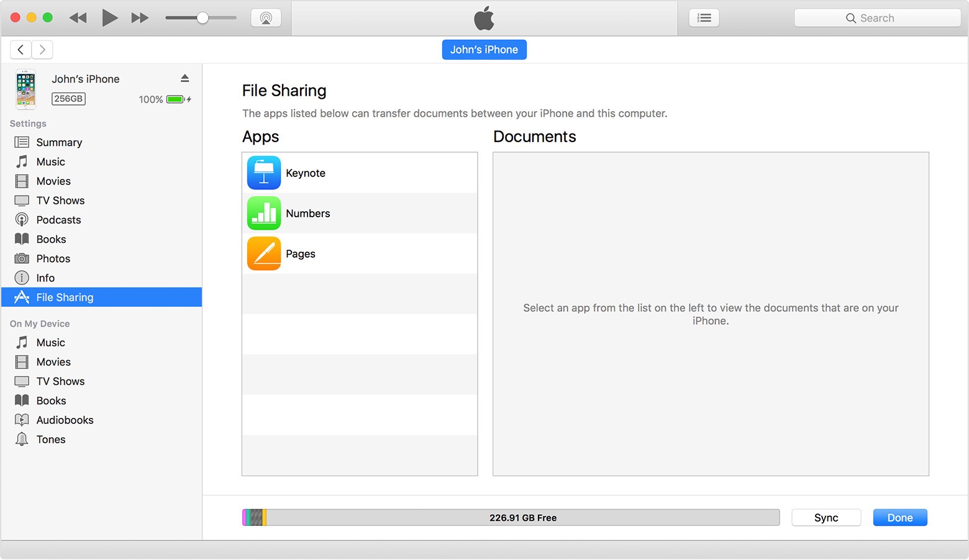The height and width of the screenshot is (560, 969).
Task: Select the Numbers app icon
Action: click(264, 213)
